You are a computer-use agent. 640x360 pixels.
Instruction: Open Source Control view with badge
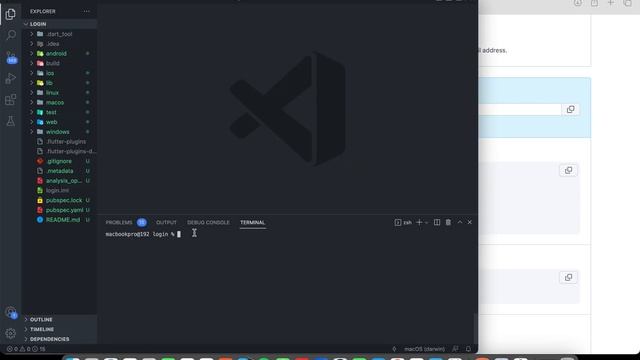[11, 57]
